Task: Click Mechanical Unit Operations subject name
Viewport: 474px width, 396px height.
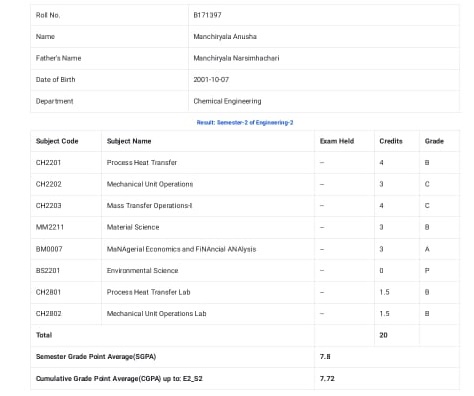Action: [x=150, y=184]
